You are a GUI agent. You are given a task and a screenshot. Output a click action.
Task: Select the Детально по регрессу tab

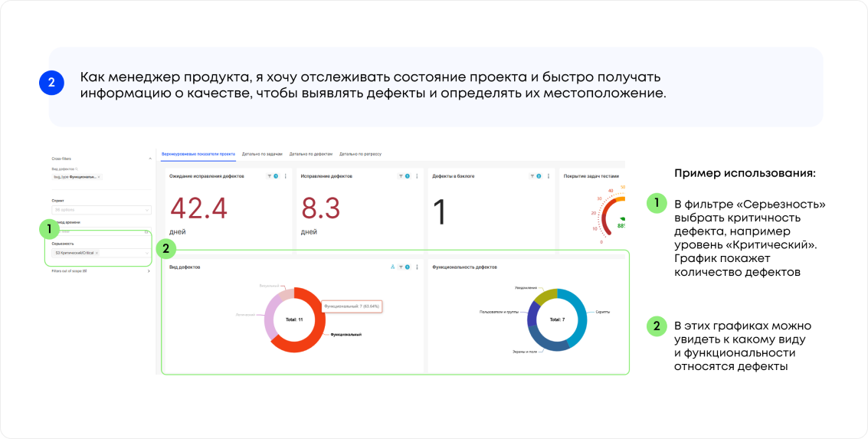click(360, 154)
